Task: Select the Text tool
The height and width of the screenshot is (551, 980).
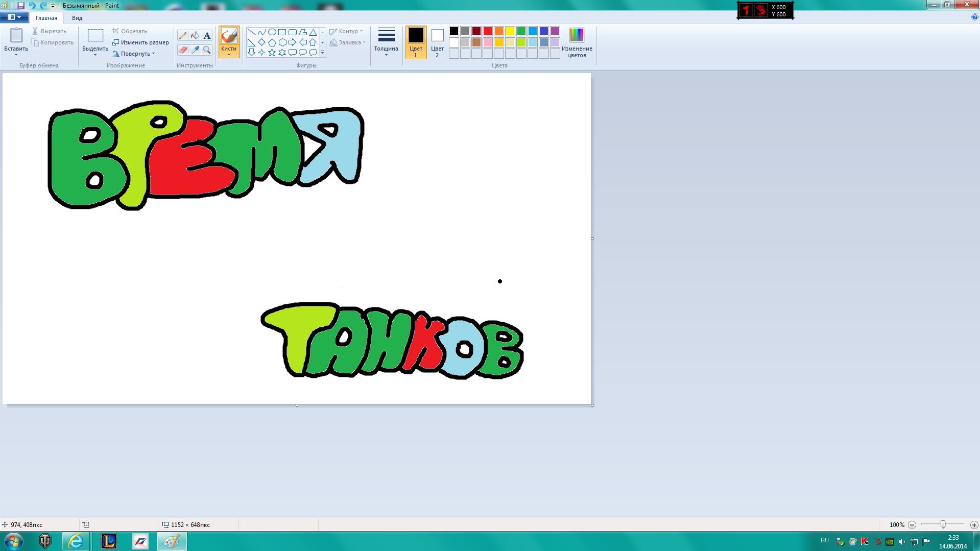Action: click(207, 35)
